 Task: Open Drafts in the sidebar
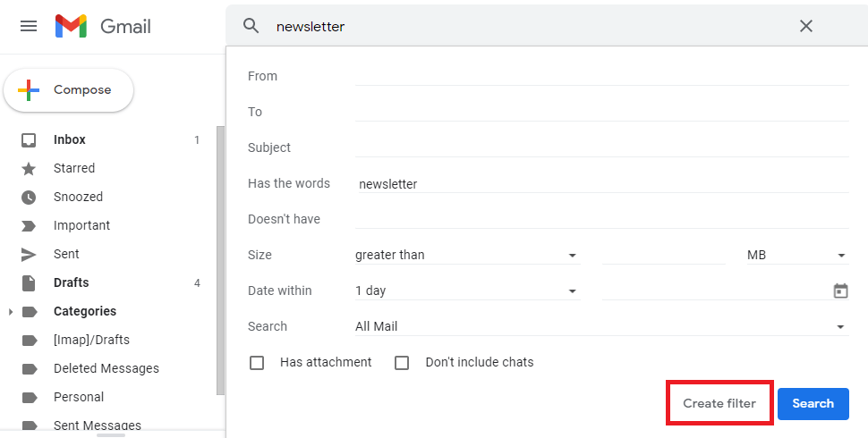click(71, 282)
